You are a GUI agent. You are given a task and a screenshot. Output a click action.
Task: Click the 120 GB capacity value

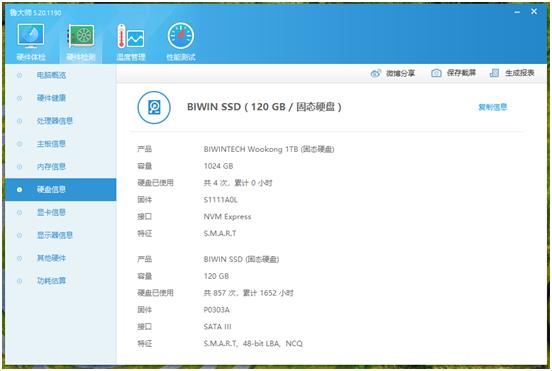216,276
